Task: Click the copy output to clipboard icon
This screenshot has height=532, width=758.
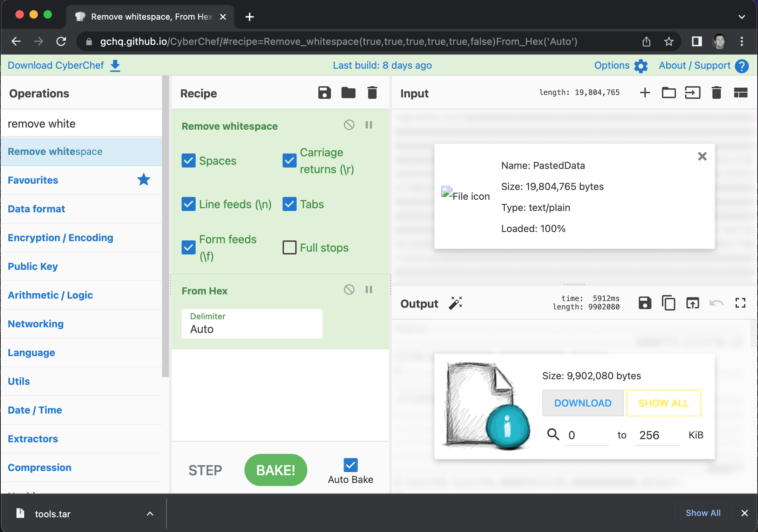Action: tap(669, 303)
